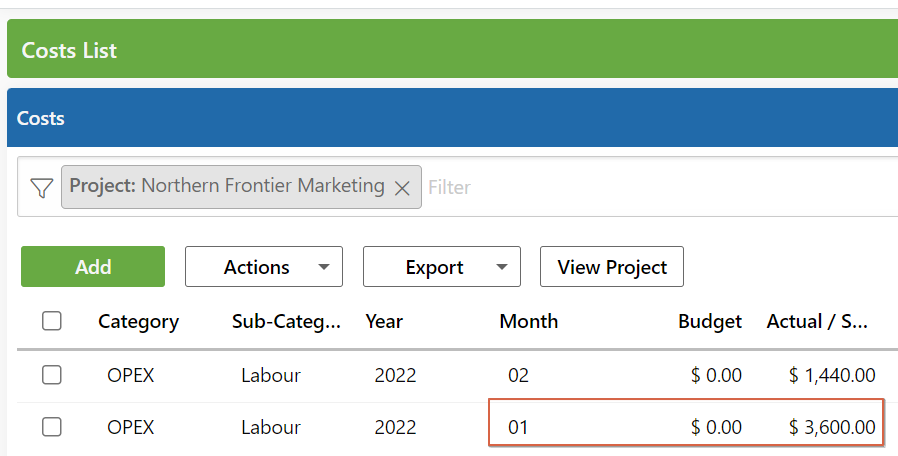This screenshot has height=456, width=898.
Task: Focus the Filter text input
Action: pos(659,187)
